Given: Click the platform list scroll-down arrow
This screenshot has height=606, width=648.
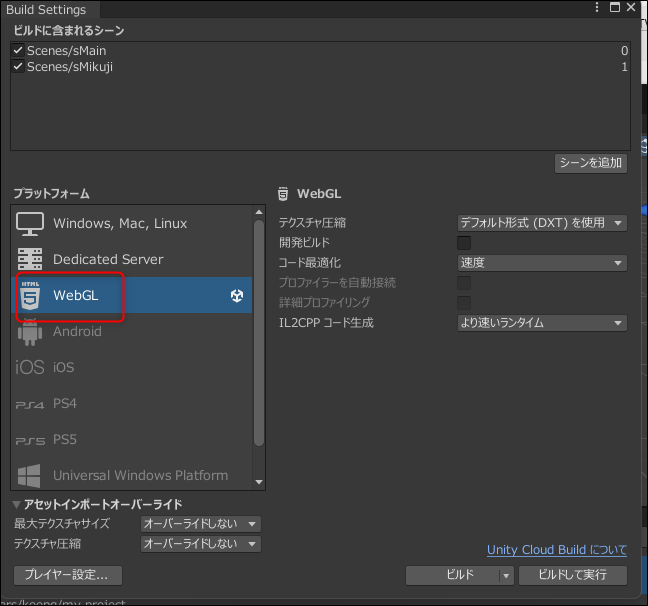Looking at the screenshot, I should 259,482.
